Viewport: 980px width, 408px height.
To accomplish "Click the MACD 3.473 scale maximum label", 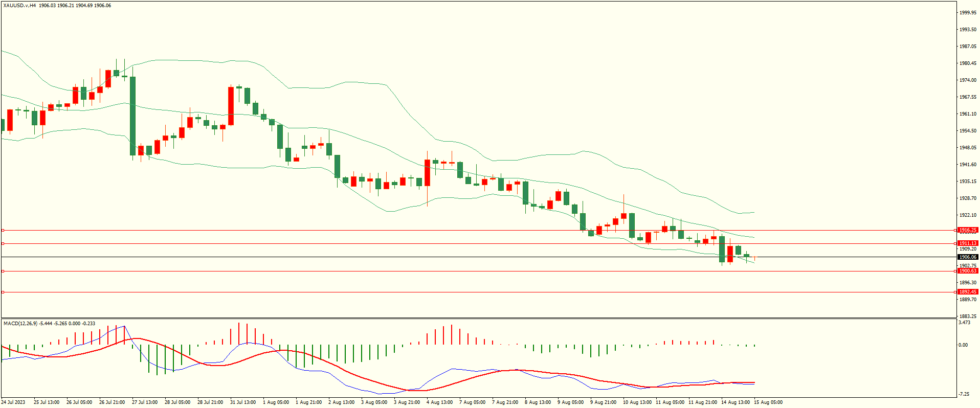I will pyautogui.click(x=964, y=323).
